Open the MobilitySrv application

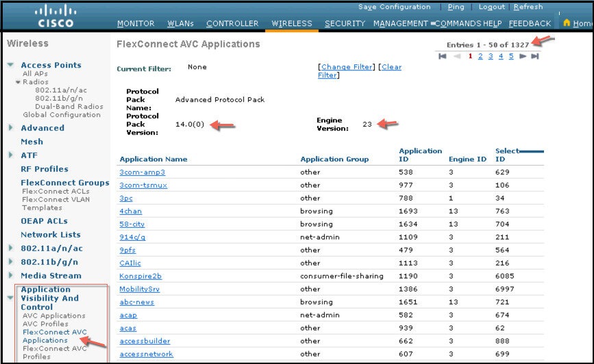[139, 289]
